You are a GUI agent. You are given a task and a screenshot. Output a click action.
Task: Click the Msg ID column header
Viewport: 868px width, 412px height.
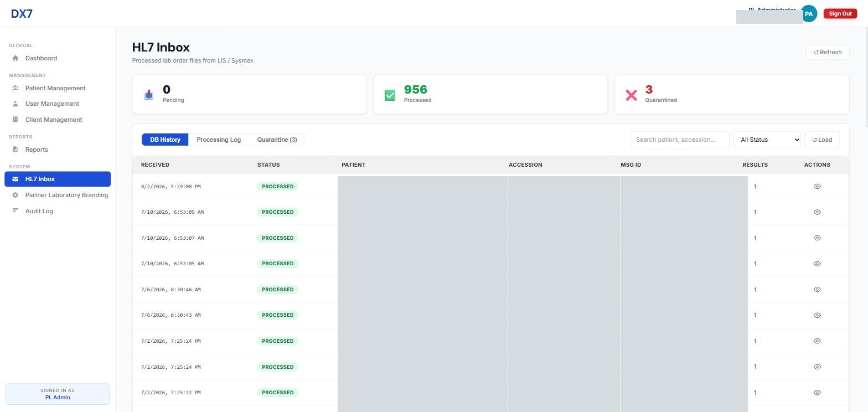tap(631, 165)
